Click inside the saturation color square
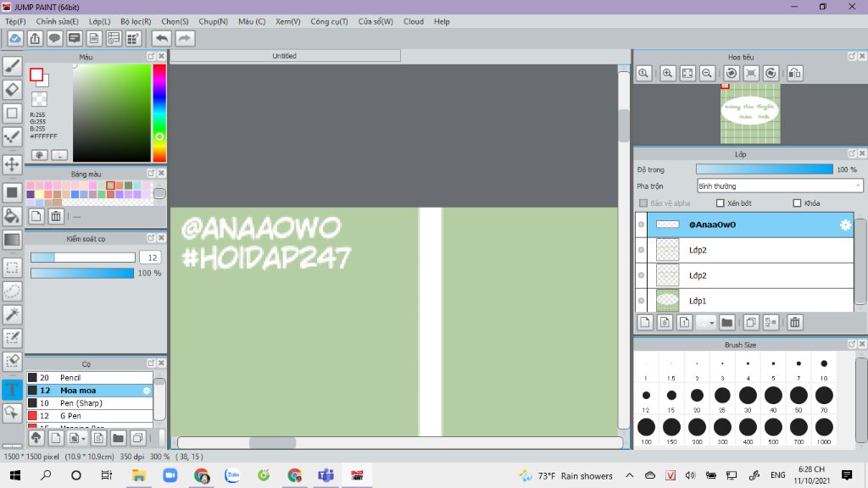This screenshot has height=488, width=868. (x=112, y=113)
